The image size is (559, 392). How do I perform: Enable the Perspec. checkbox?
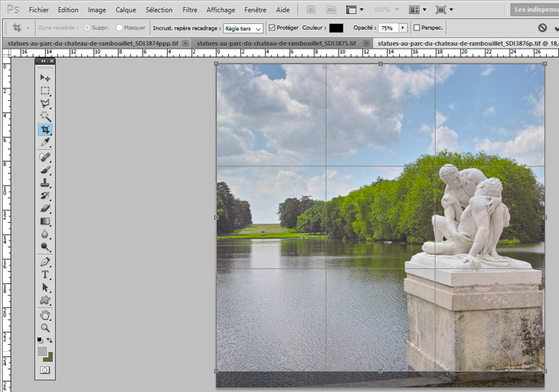[417, 28]
